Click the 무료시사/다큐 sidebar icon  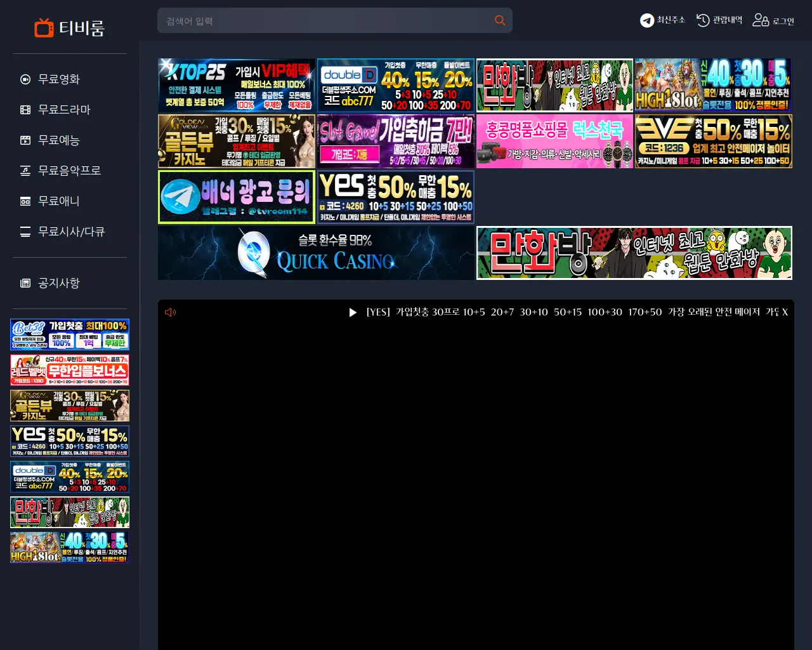tap(25, 232)
